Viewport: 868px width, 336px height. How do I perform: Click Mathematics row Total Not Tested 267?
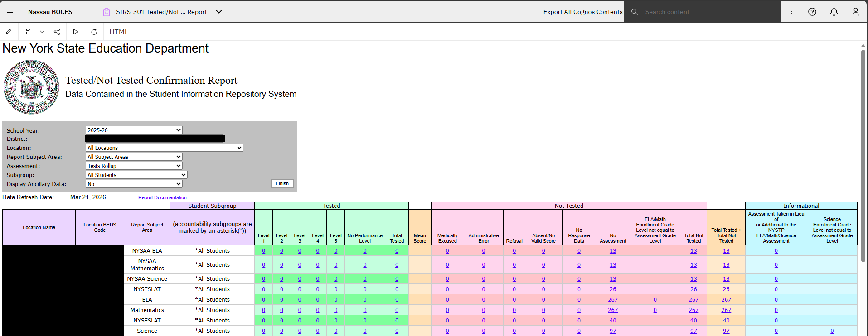click(x=693, y=310)
